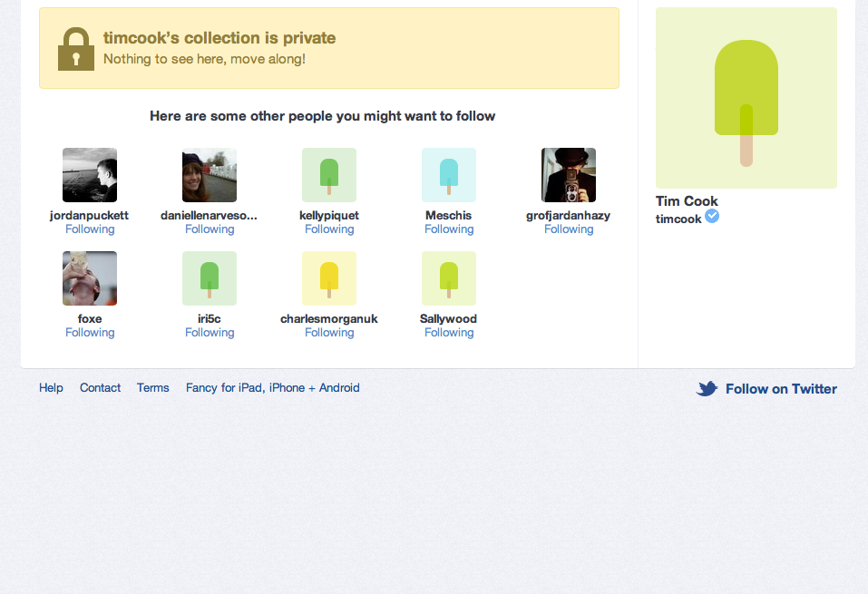Toggle Following under iri5c
This screenshot has height=594, width=868.
coord(210,333)
